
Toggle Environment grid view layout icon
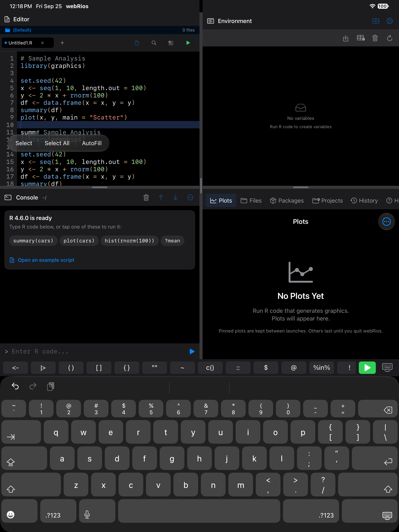pyautogui.click(x=376, y=21)
